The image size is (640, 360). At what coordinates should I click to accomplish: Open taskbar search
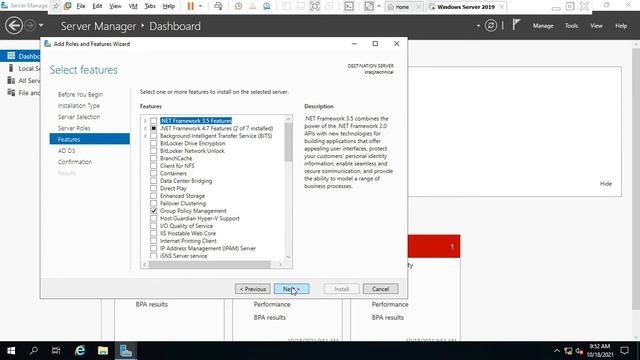click(34, 351)
